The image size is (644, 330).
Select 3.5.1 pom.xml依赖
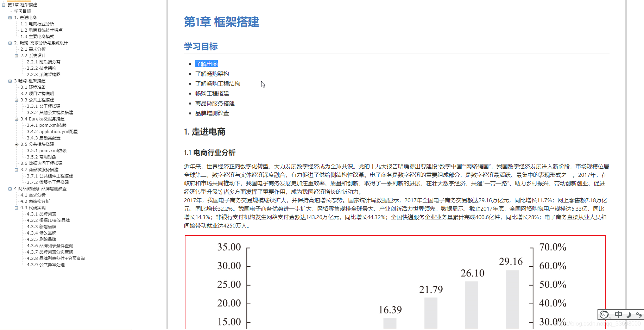47,151
